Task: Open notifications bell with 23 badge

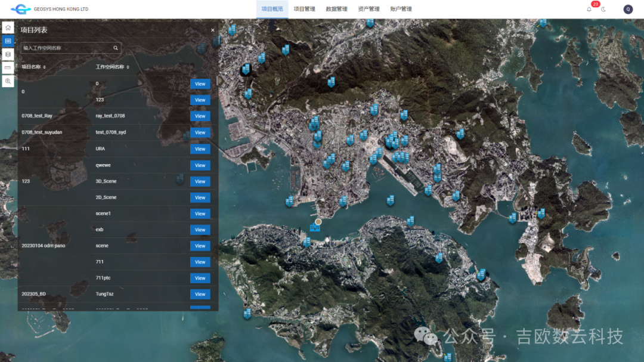Action: click(589, 9)
